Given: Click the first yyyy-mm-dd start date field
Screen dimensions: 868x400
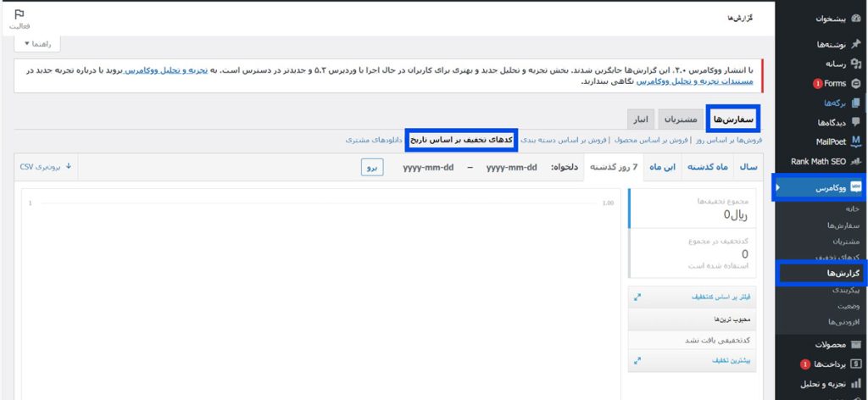Looking at the screenshot, I should [511, 167].
